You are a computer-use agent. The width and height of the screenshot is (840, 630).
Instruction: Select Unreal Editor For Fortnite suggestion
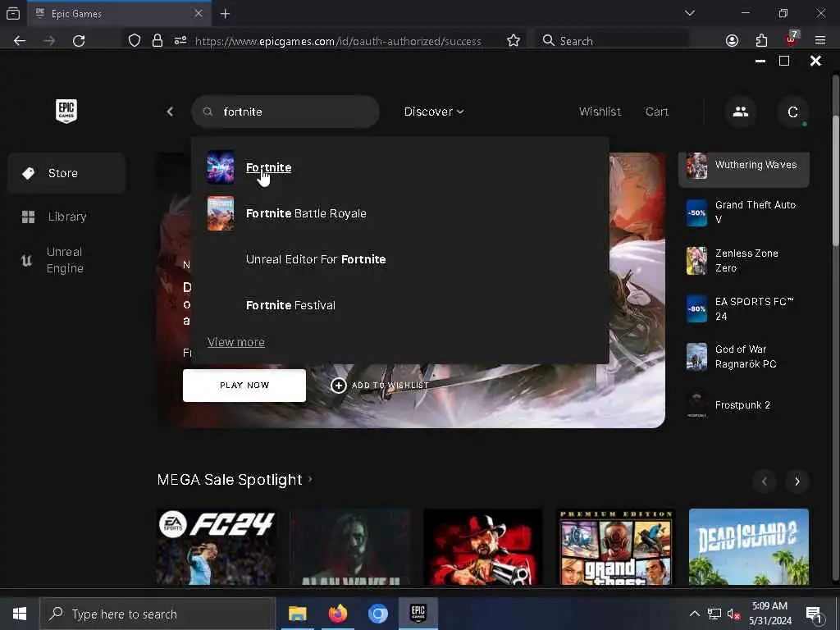coord(316,259)
